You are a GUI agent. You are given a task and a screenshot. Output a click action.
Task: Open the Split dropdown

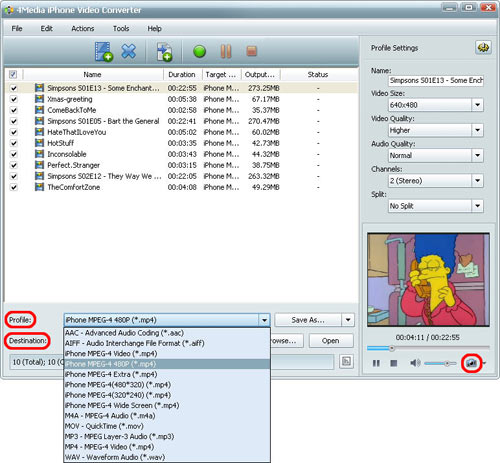[x=477, y=206]
